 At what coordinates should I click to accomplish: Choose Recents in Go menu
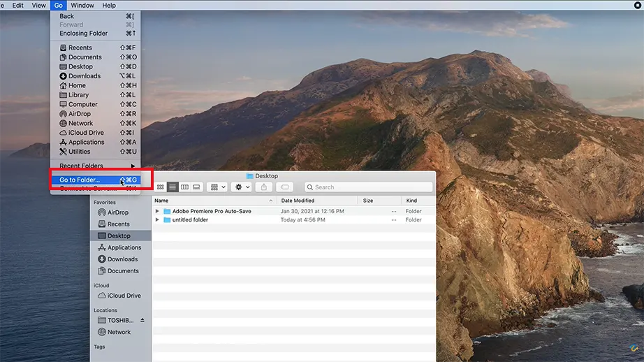click(95, 48)
